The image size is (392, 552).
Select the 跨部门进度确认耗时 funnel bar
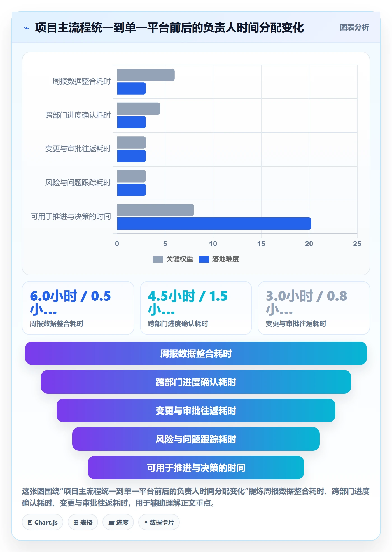[x=196, y=382]
